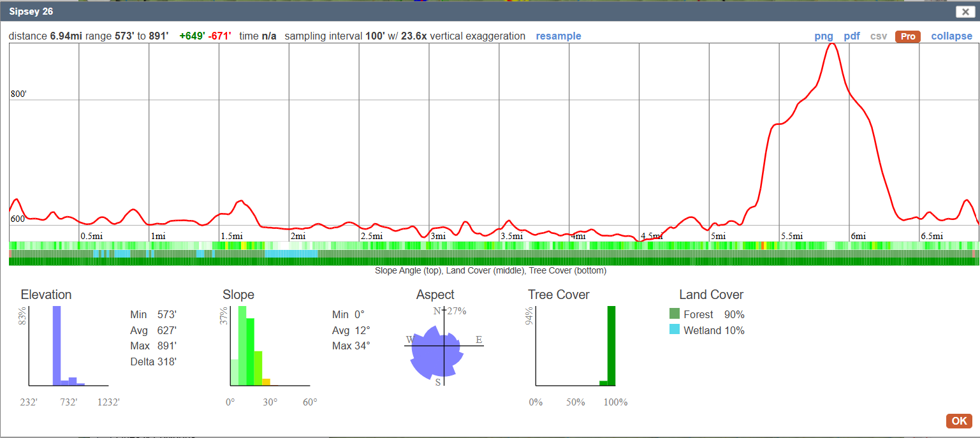Click the green "+649'" gain value
This screenshot has height=438, width=980.
[193, 36]
